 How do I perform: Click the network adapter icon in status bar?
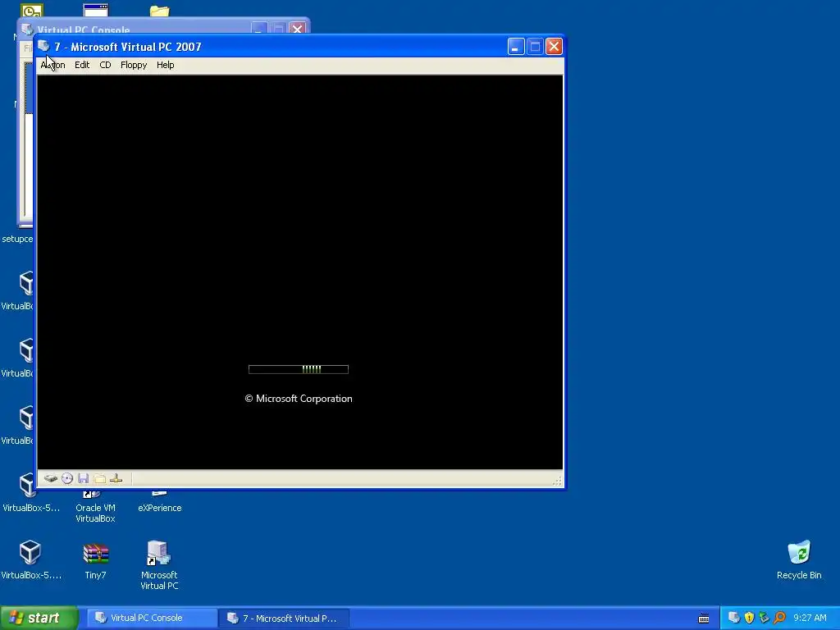[x=116, y=478]
